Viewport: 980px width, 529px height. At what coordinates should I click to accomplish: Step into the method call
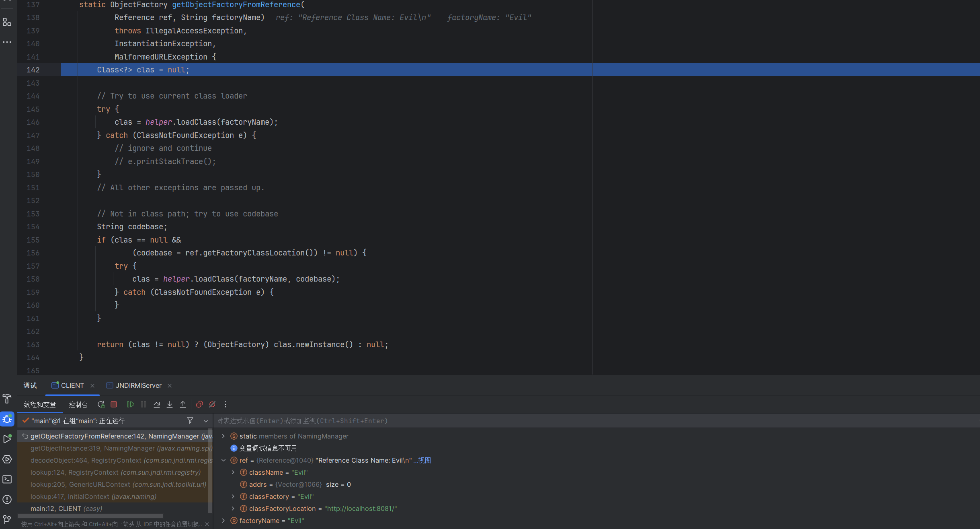[170, 404]
